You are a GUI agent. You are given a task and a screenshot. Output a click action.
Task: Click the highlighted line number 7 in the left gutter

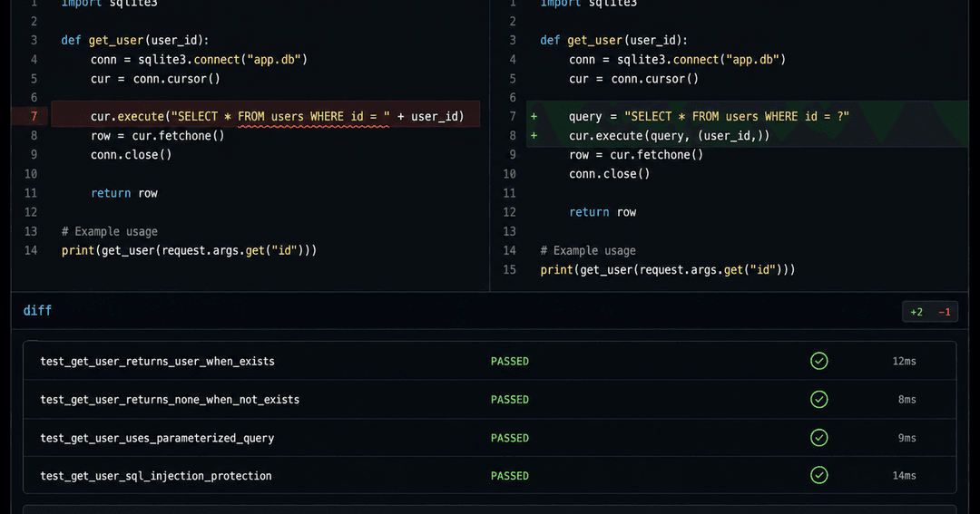(x=34, y=116)
